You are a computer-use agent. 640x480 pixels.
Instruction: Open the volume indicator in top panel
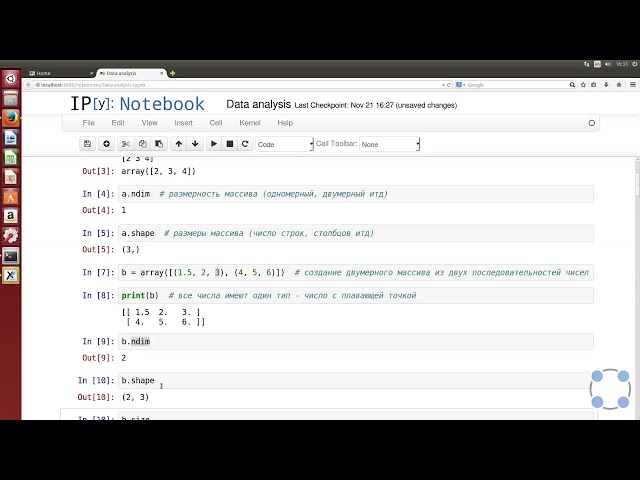tap(608, 64)
